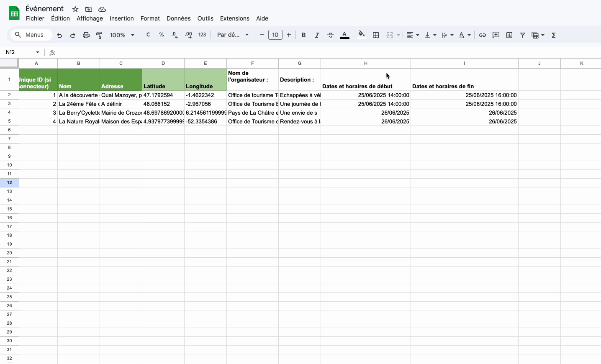
Task: Open filter views dropdown
Action: (538, 35)
